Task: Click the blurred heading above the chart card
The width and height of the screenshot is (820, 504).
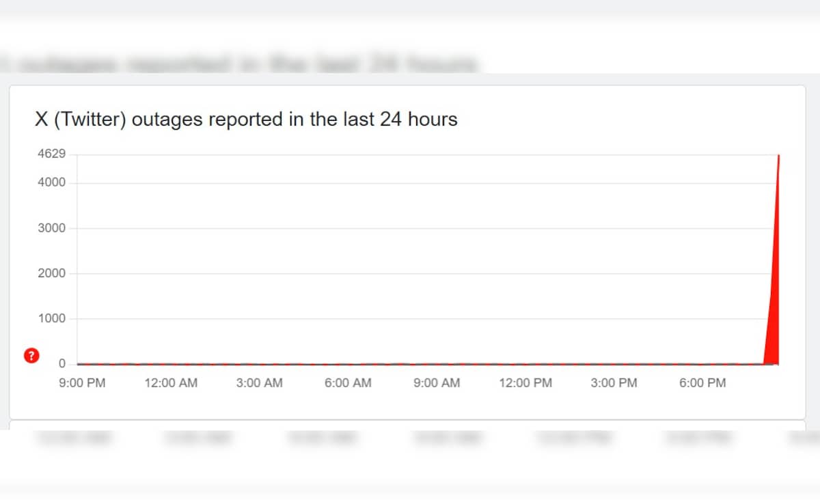Action: click(x=239, y=64)
